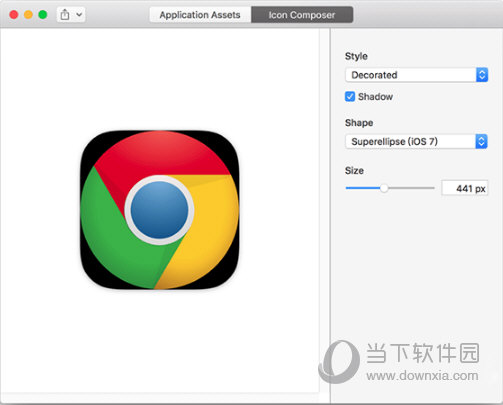503x405 pixels.
Task: Click the share export icon
Action: pyautogui.click(x=65, y=15)
